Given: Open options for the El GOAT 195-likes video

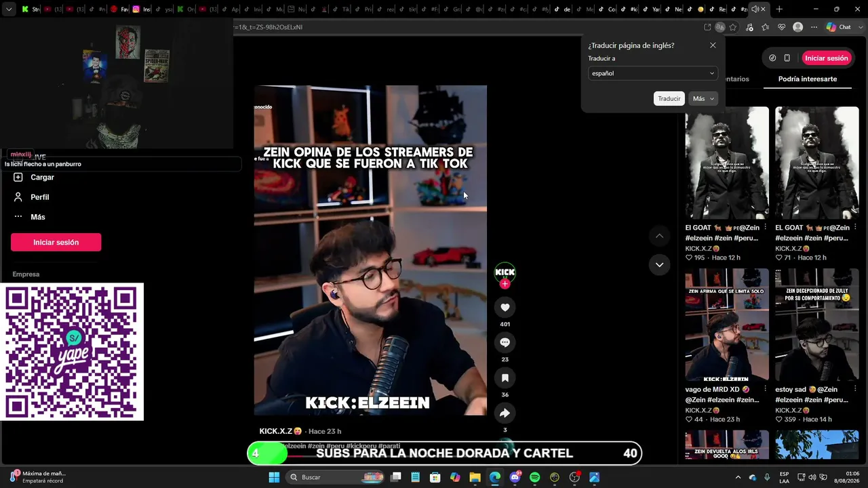Looking at the screenshot, I should (x=765, y=228).
